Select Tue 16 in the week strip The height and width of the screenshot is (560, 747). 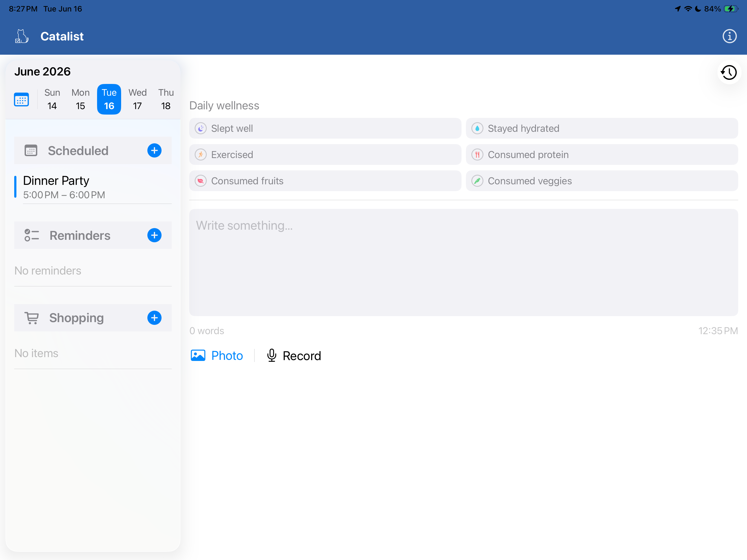click(x=109, y=99)
